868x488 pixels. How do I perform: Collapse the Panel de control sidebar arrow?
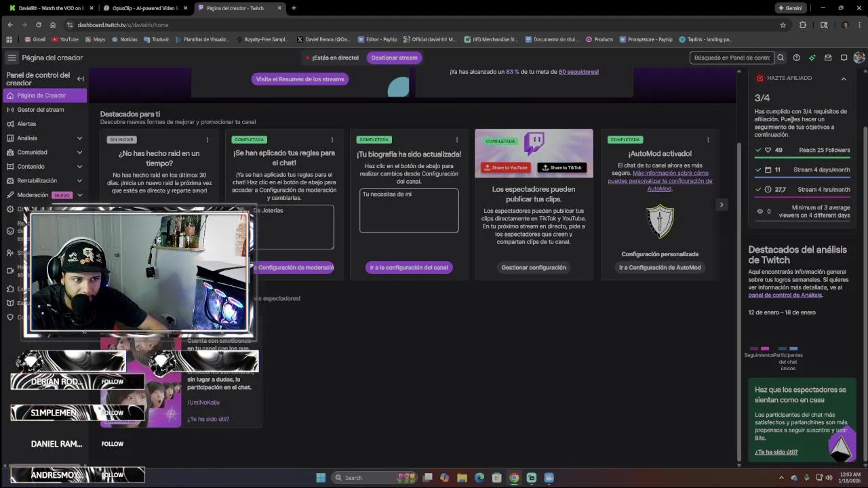point(80,79)
